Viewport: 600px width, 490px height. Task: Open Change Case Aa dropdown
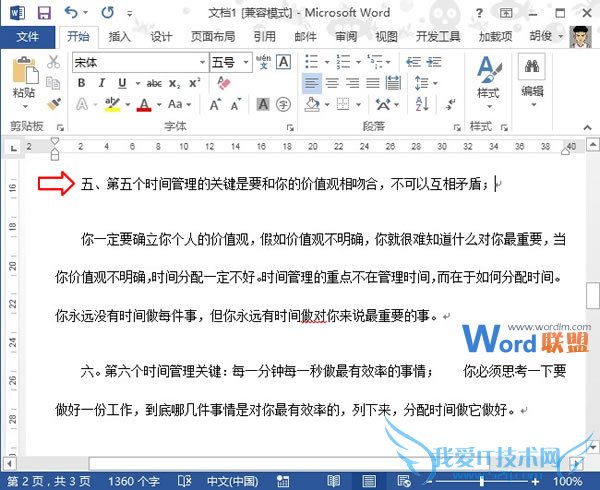179,104
